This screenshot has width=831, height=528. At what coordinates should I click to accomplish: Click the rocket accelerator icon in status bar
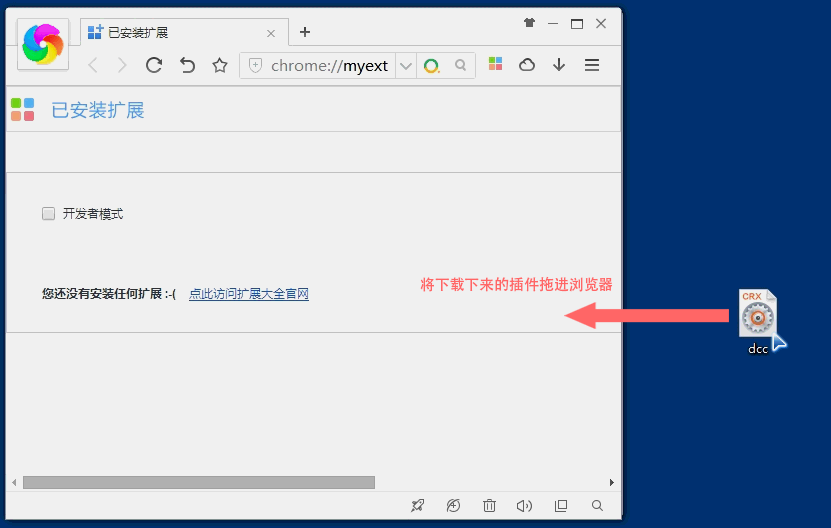point(418,506)
